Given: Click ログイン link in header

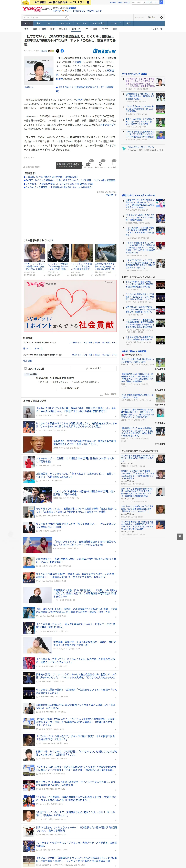Looking at the screenshot, I should click(57, 11).
